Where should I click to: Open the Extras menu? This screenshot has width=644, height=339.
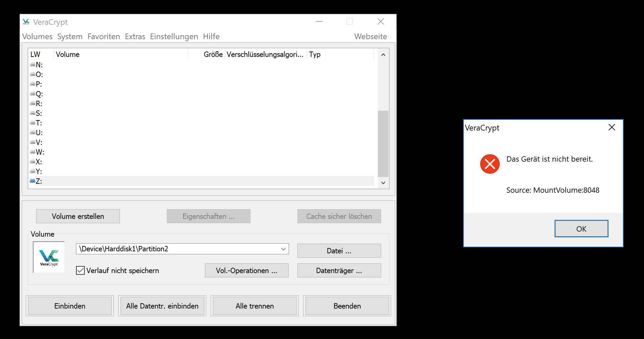click(x=135, y=36)
